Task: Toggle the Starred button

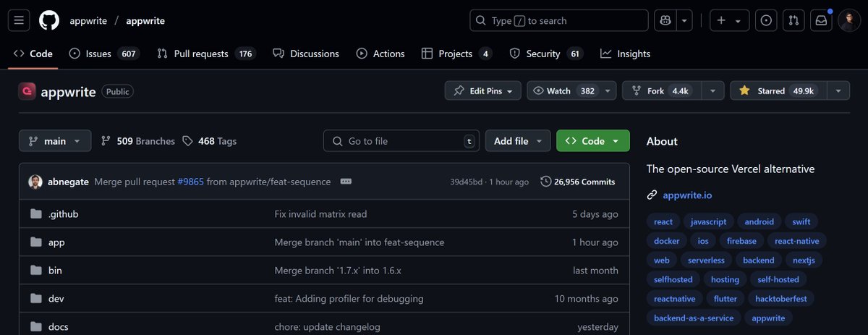Action: (778, 91)
